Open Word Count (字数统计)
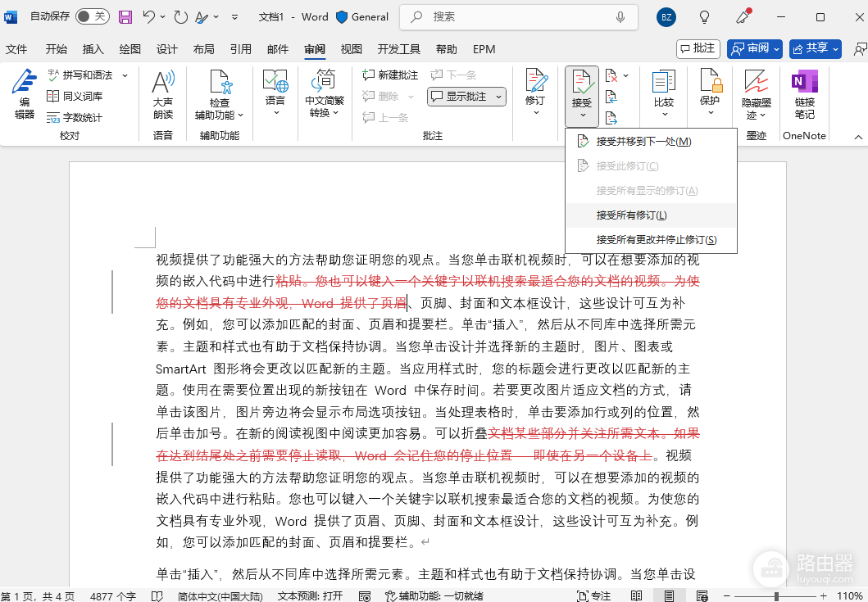This screenshot has width=868, height=602. pos(75,117)
